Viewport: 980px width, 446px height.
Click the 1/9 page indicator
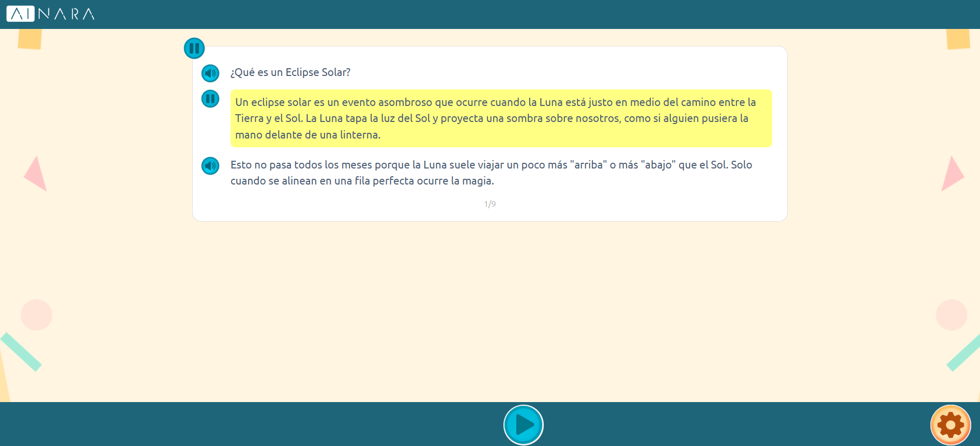pos(490,204)
